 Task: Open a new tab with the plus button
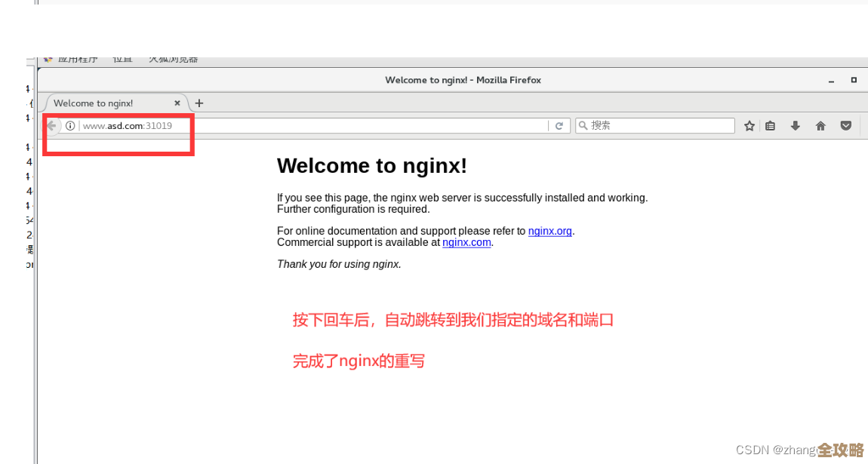[x=199, y=103]
